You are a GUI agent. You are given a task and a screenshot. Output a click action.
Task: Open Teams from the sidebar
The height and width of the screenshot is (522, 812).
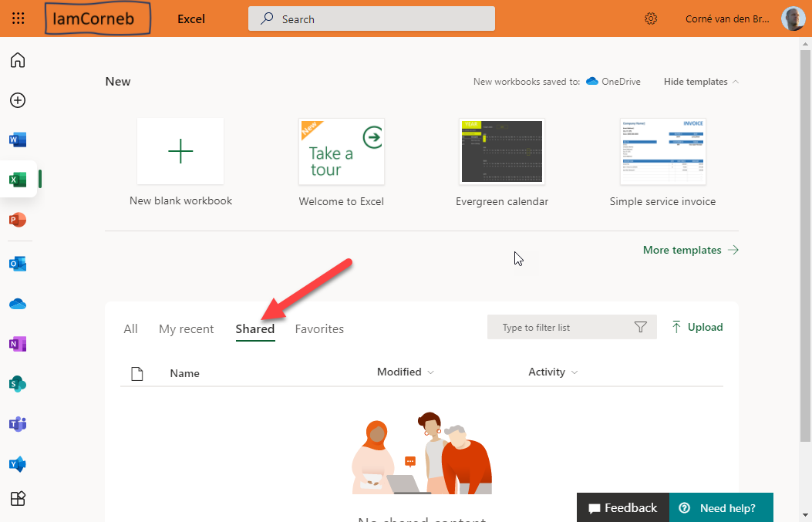(18, 424)
